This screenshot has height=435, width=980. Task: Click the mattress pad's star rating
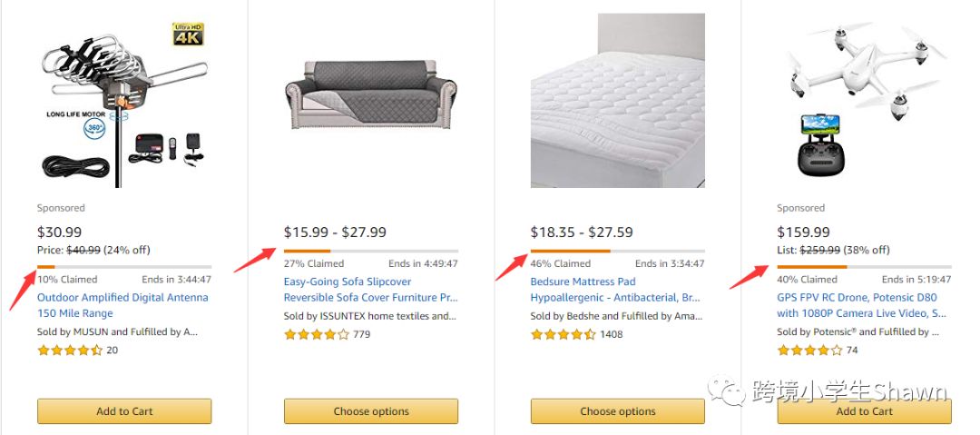pos(563,334)
